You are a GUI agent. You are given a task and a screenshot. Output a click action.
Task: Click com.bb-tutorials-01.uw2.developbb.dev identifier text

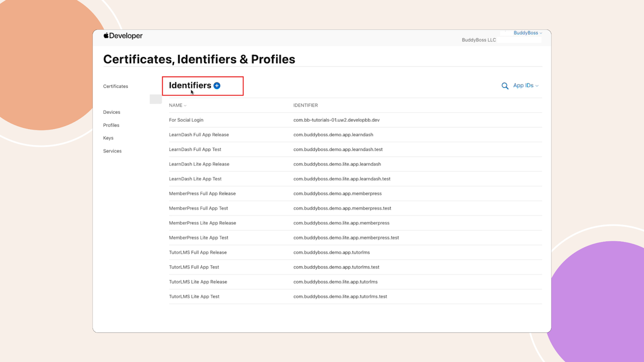pos(336,120)
